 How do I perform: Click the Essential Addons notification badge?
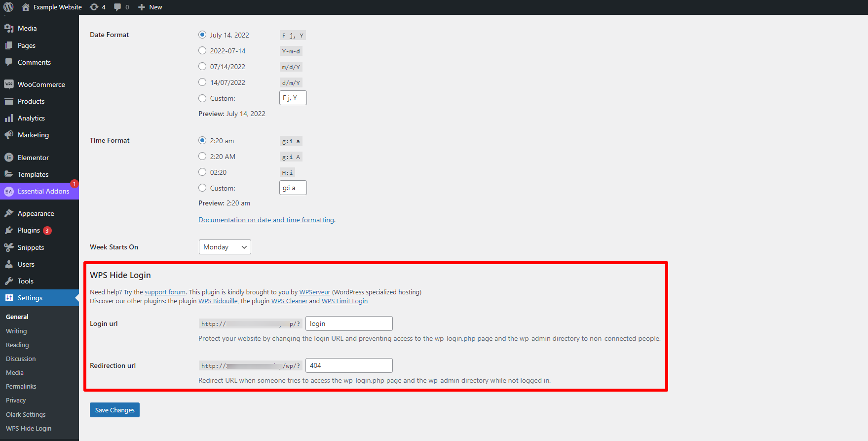tap(75, 184)
